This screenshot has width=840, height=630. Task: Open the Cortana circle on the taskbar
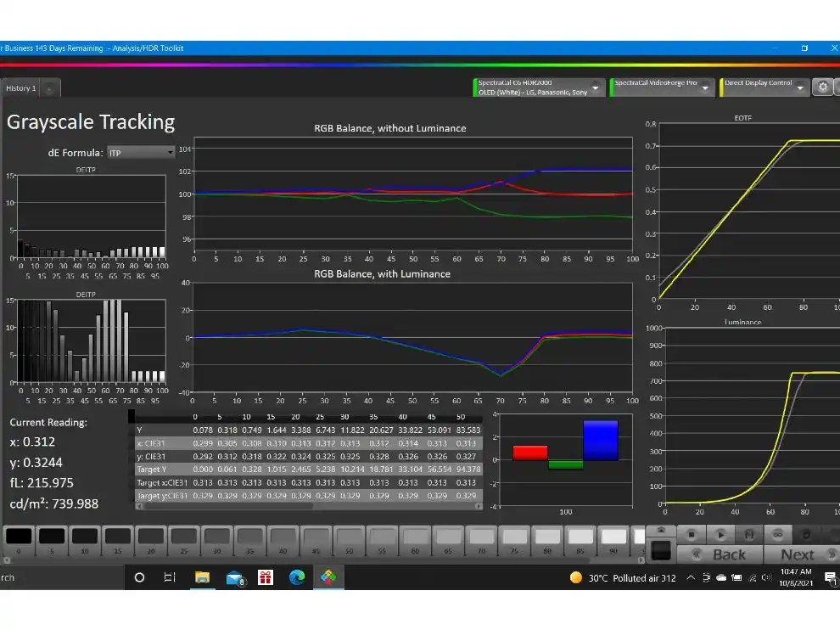(139, 577)
